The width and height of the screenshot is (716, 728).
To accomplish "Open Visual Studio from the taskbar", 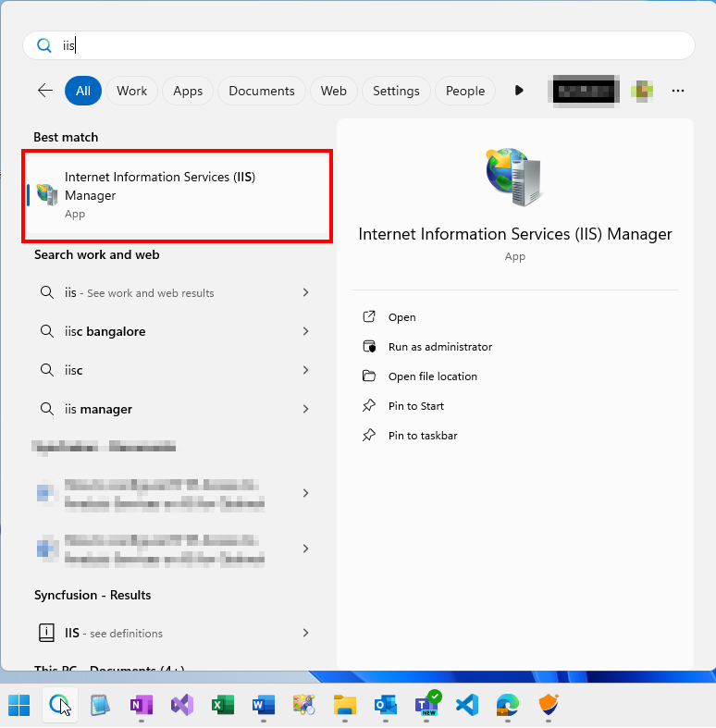I will [182, 706].
